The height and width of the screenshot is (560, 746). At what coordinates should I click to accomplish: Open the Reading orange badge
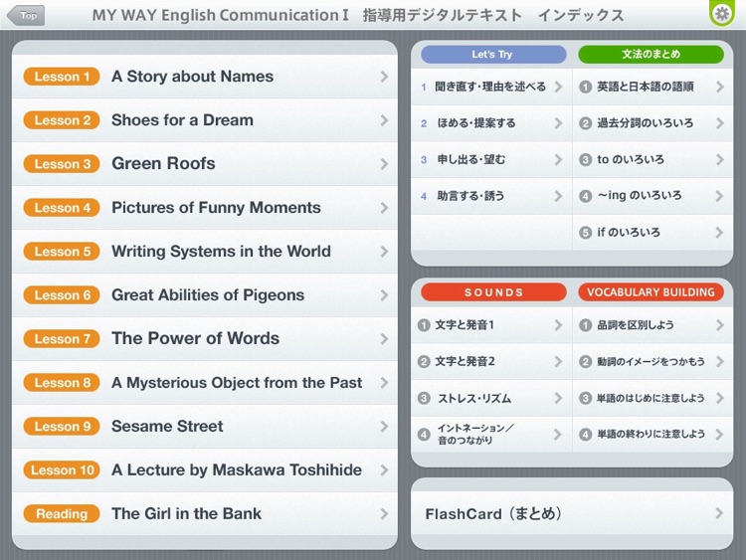point(62,514)
